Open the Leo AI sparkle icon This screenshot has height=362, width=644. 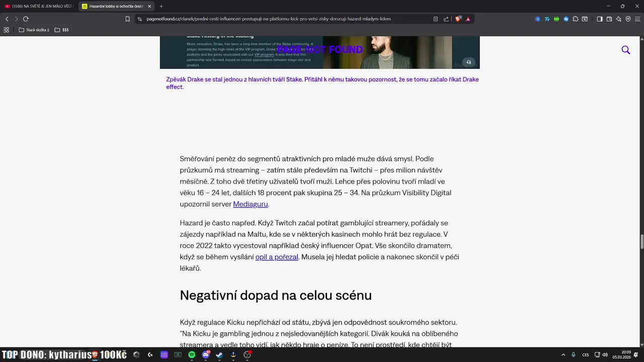coord(618,19)
